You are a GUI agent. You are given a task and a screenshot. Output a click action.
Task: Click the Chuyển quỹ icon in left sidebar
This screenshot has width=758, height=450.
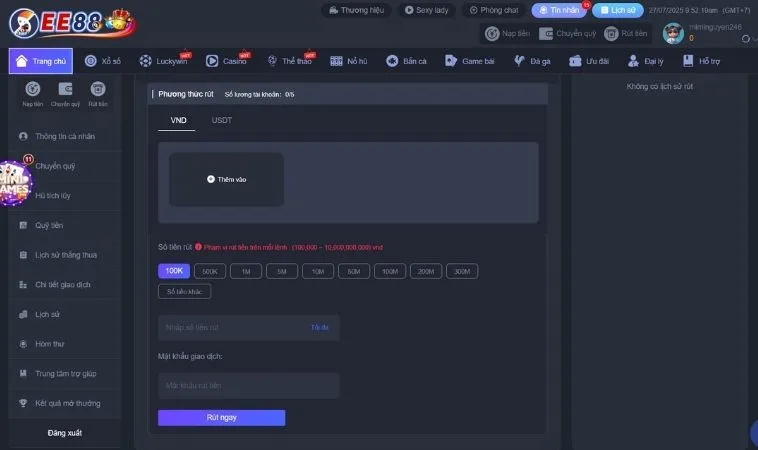pos(65,89)
